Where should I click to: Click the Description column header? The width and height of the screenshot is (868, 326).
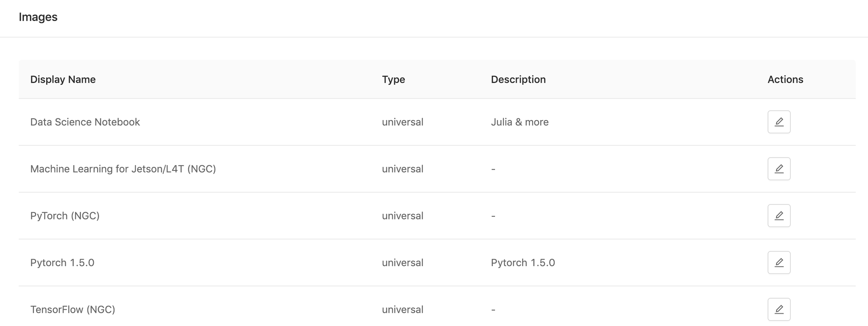pyautogui.click(x=518, y=79)
